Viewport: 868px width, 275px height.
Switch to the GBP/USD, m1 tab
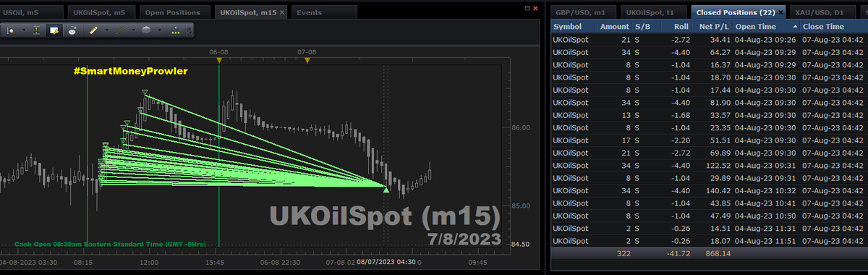[583, 12]
